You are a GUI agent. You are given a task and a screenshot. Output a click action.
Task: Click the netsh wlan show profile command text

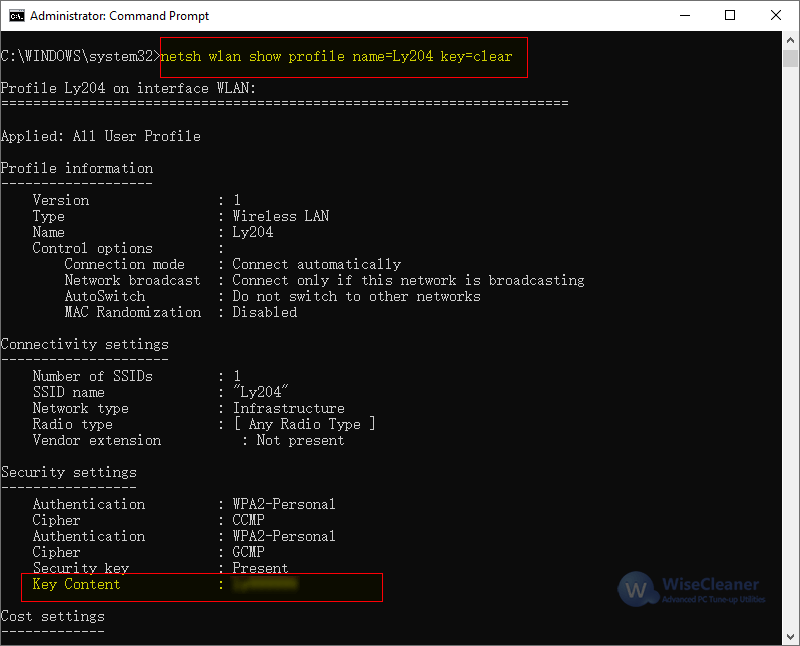click(x=336, y=56)
